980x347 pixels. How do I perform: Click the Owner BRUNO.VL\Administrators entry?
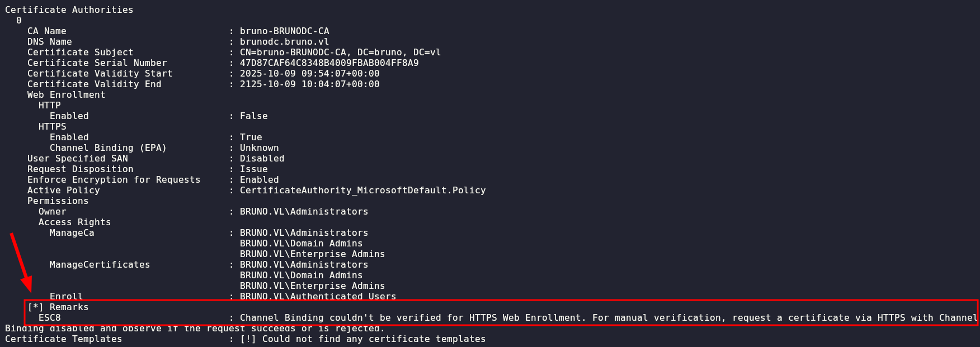pos(304,212)
